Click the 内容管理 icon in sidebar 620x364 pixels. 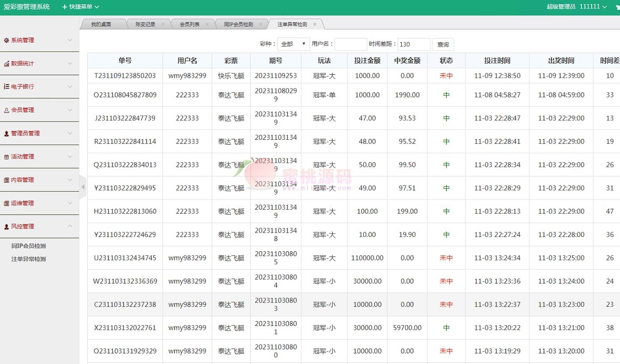(x=6, y=180)
